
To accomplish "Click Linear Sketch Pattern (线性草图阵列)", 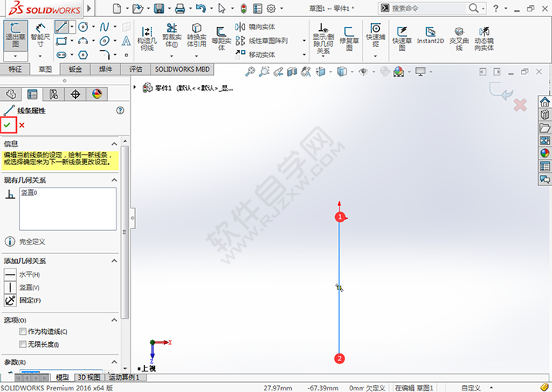I will tap(262, 41).
